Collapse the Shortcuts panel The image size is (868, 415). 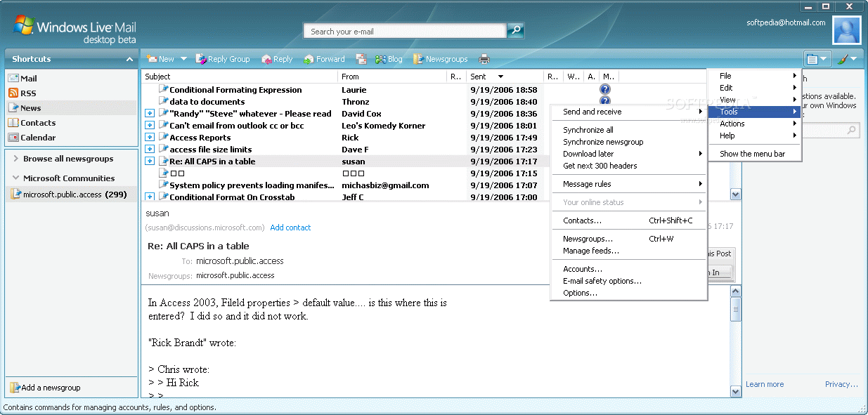(129, 59)
